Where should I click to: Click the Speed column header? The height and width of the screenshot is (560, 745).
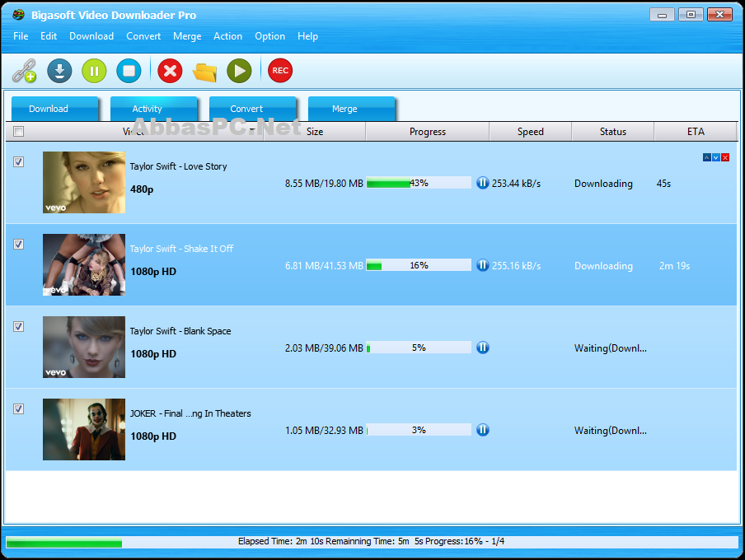530,132
